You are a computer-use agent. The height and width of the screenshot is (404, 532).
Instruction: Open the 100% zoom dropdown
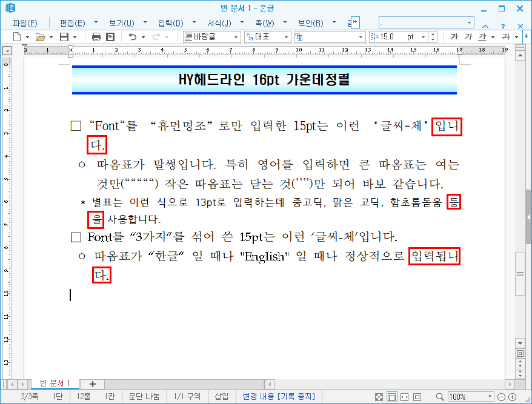[490, 397]
